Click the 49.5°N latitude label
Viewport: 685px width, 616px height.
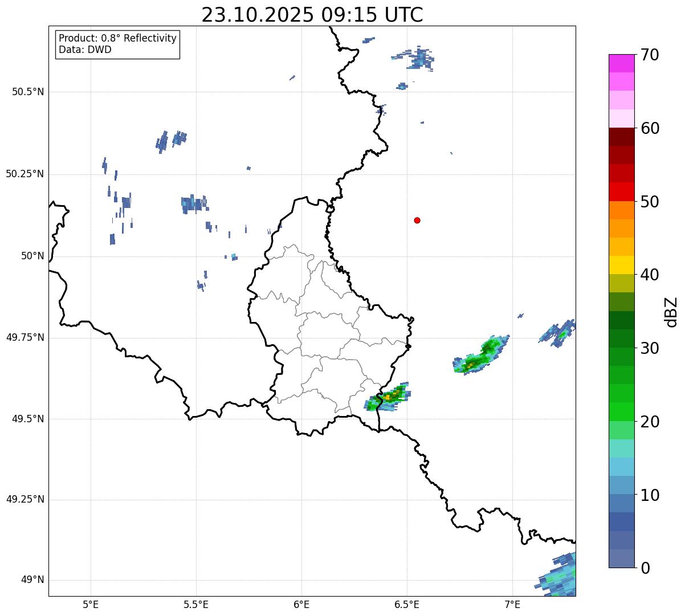[x=28, y=419]
